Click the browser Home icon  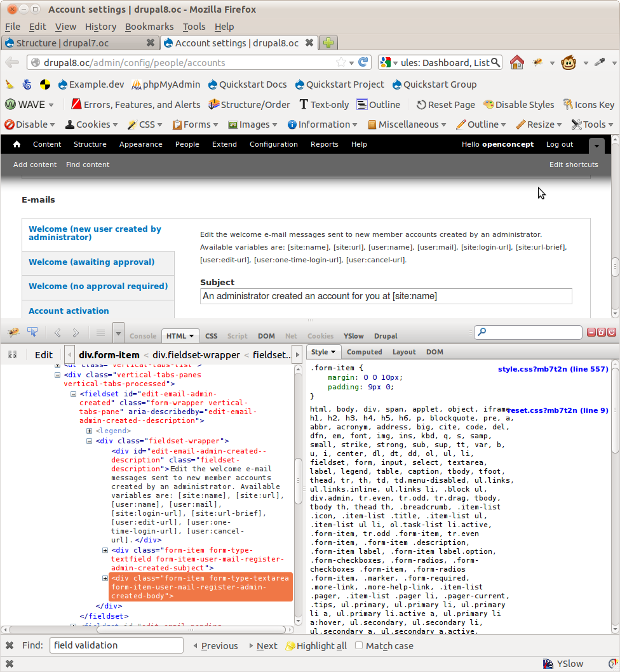(x=516, y=62)
